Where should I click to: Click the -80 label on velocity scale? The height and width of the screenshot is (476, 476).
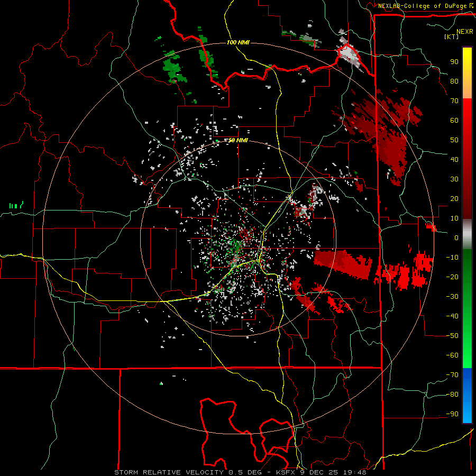452,395
